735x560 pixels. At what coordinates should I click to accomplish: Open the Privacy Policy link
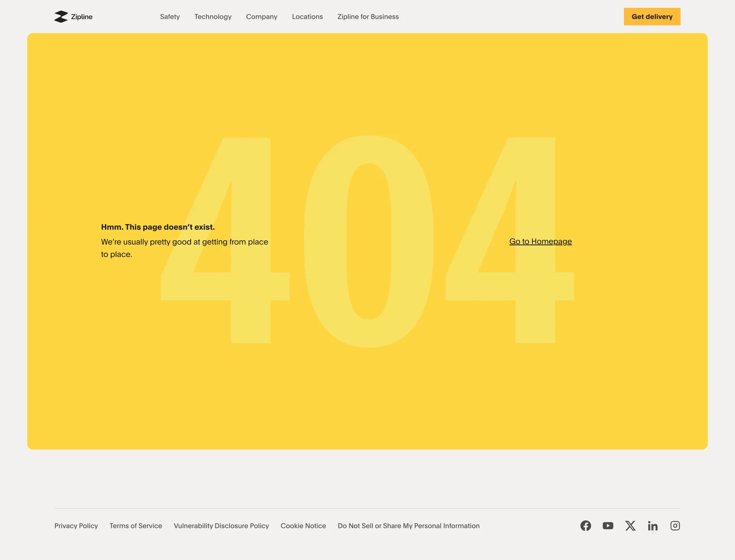click(76, 526)
